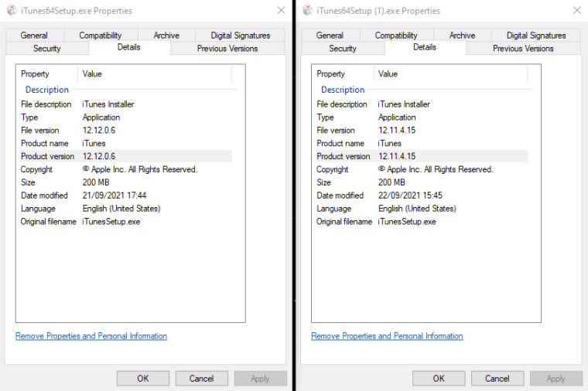The height and width of the screenshot is (391, 588).
Task: Select Size 200 MB row in iTunes64Setup.exe window
Action: click(x=125, y=182)
